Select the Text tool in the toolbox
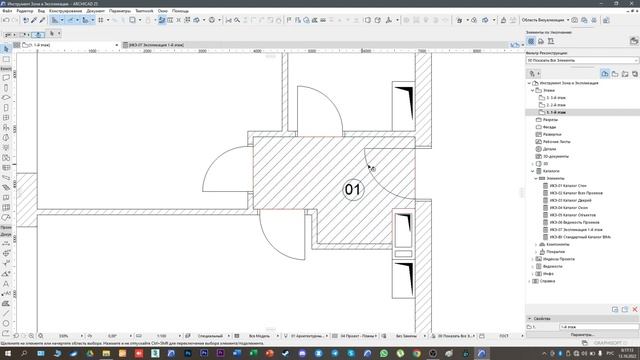 point(6,284)
